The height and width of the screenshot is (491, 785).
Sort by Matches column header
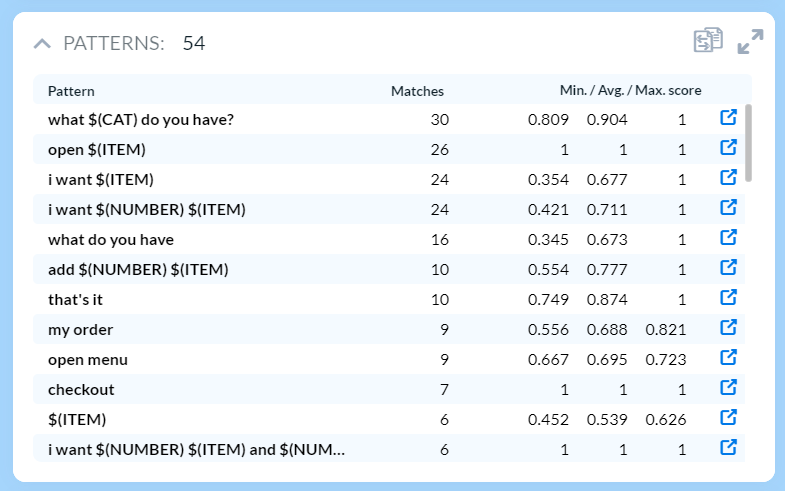417,91
